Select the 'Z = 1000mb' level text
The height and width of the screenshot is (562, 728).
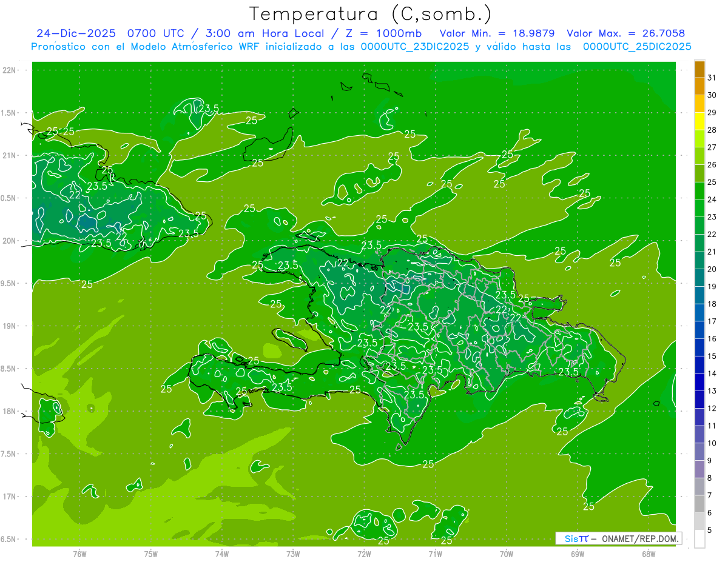pos(385,33)
